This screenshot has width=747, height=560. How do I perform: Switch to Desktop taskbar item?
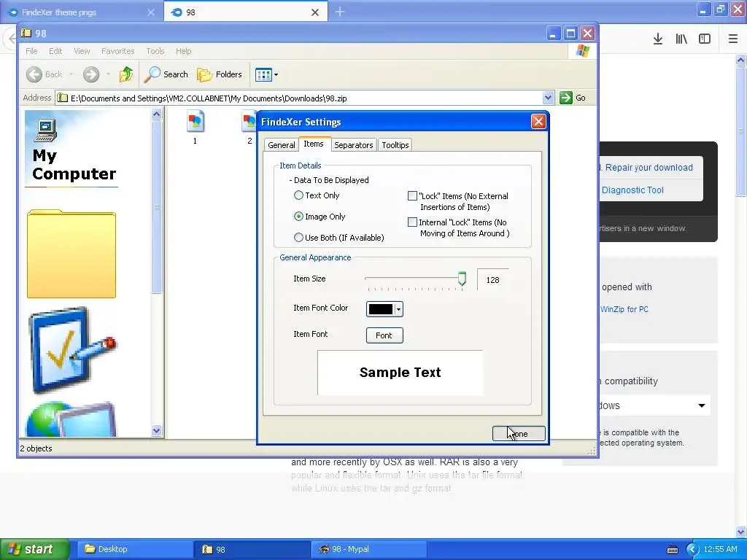tap(134, 549)
